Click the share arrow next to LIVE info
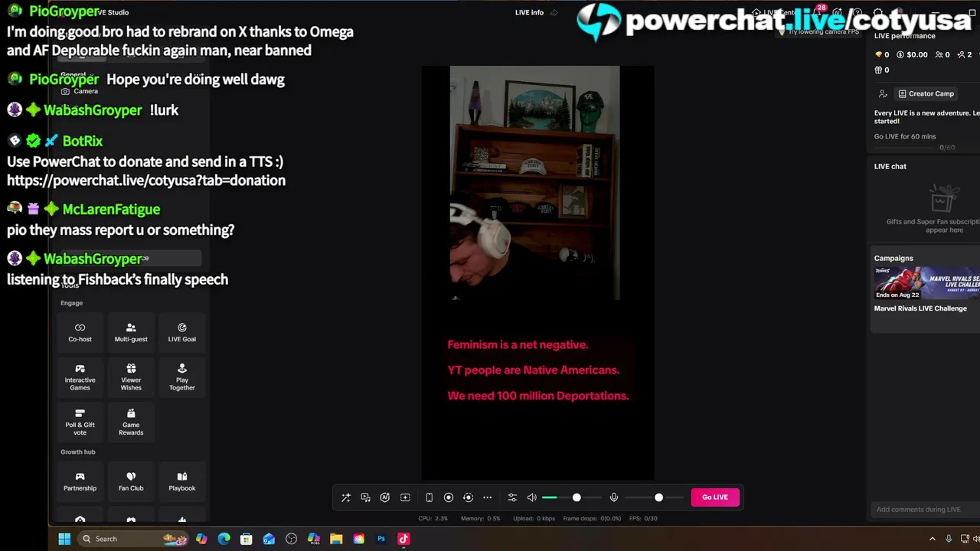Viewport: 980px width, 551px height. tap(554, 12)
